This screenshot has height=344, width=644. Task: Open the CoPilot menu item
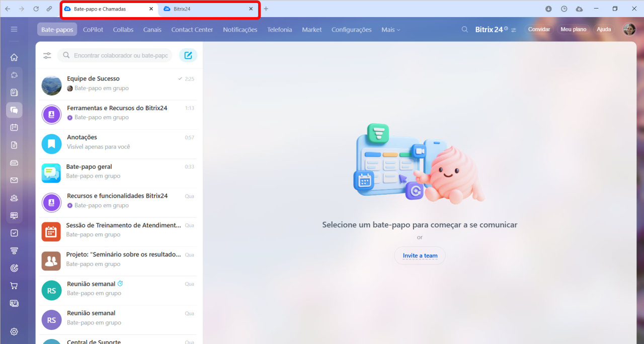(x=93, y=30)
